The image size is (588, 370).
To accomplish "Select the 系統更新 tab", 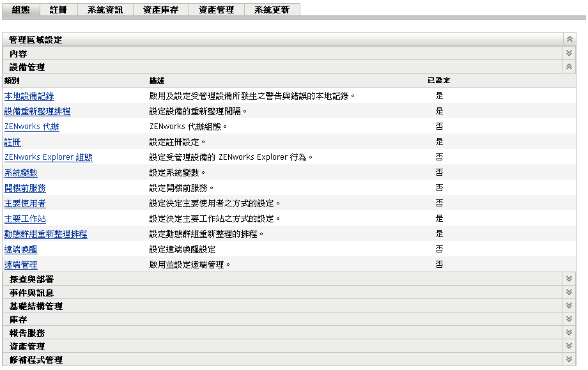I will click(272, 10).
